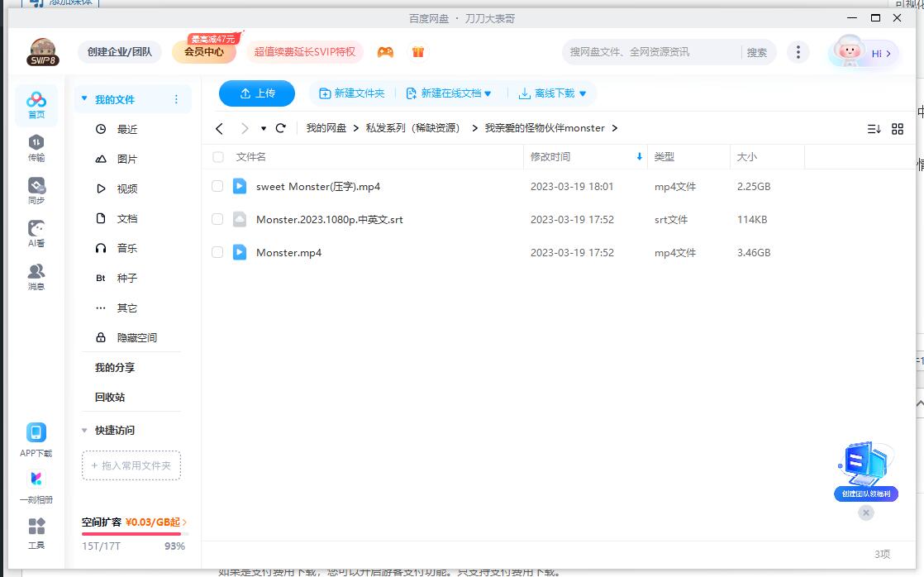Refresh the file list
The image size is (924, 577).
click(x=280, y=129)
